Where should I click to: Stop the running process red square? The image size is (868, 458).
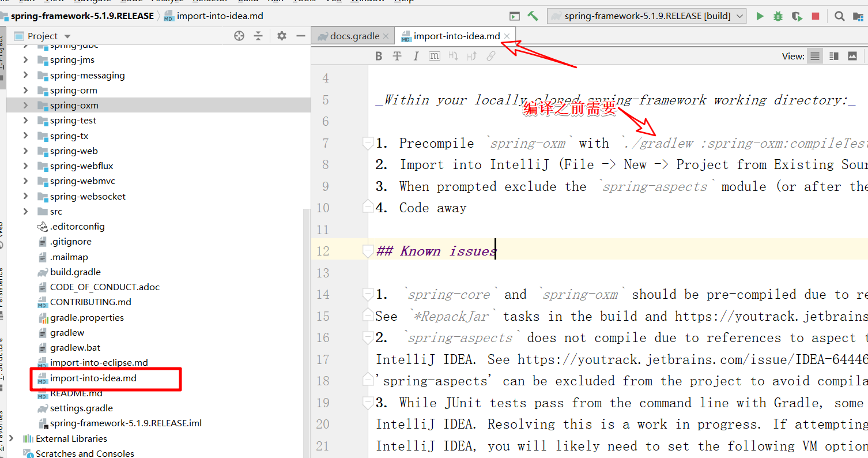(x=816, y=16)
